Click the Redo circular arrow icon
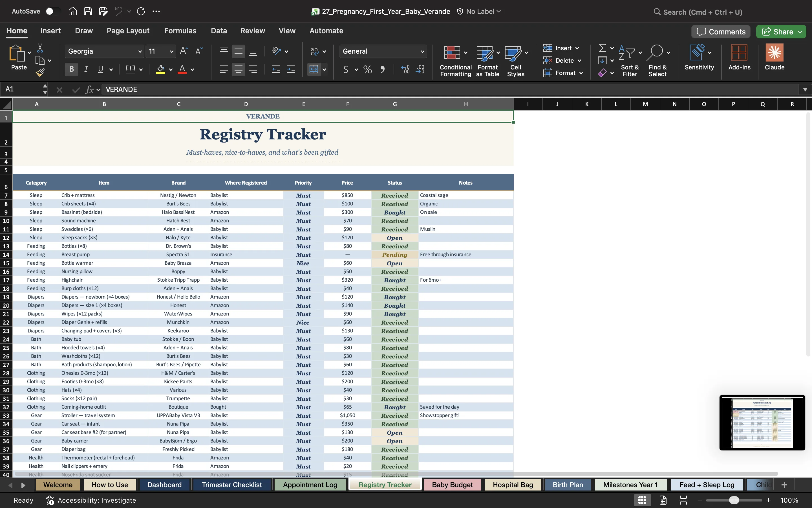The height and width of the screenshot is (508, 812). point(141,11)
